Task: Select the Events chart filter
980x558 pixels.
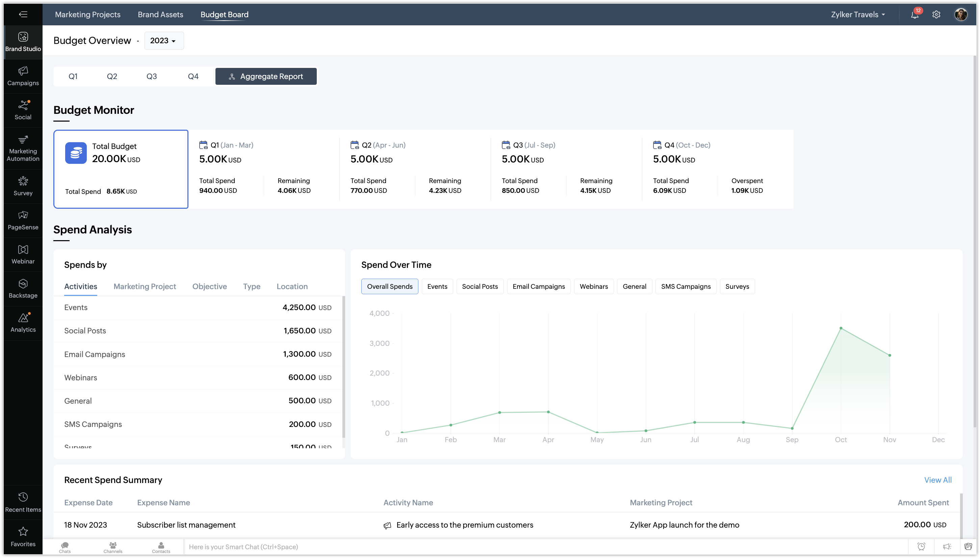Action: pos(437,286)
